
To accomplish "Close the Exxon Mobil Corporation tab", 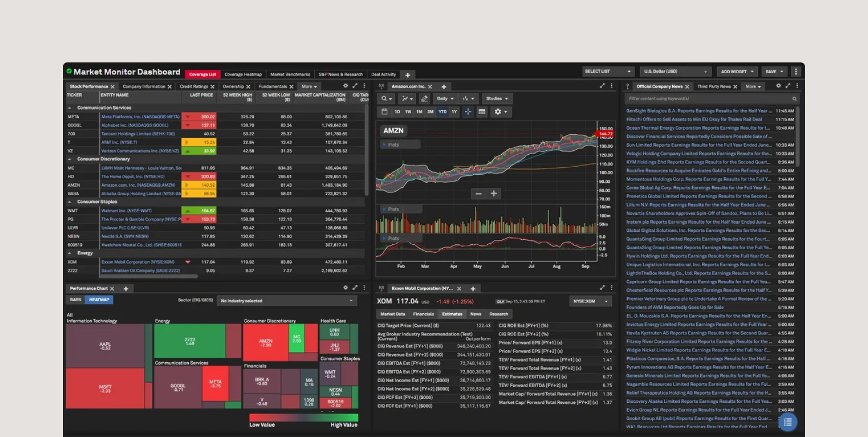I will click(459, 289).
